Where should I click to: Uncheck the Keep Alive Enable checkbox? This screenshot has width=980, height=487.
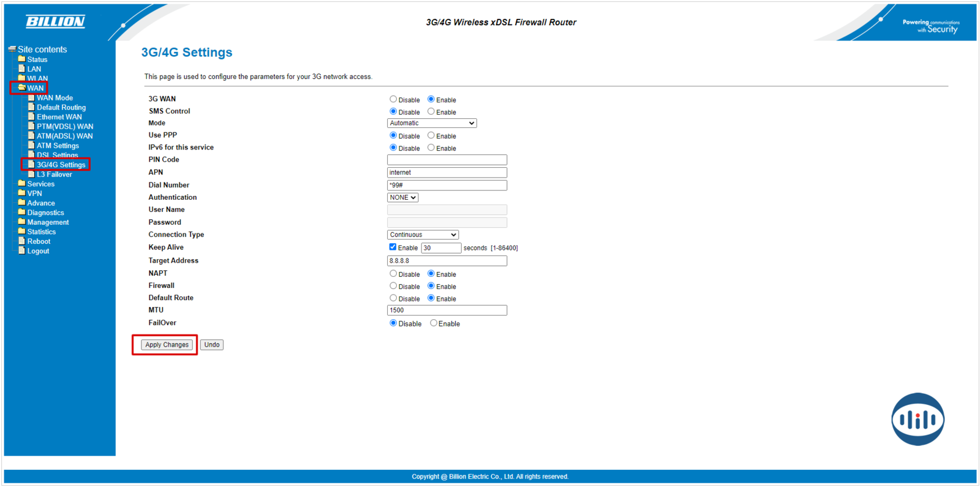(393, 247)
